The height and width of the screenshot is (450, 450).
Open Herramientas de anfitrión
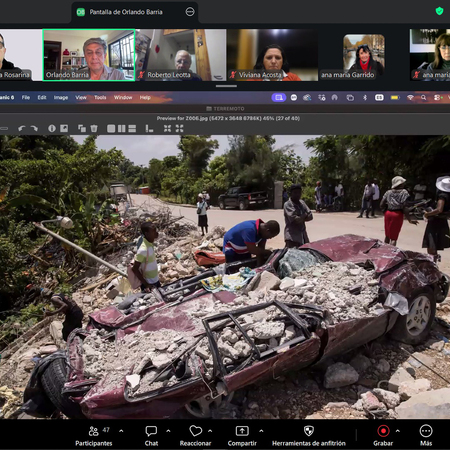point(309,436)
